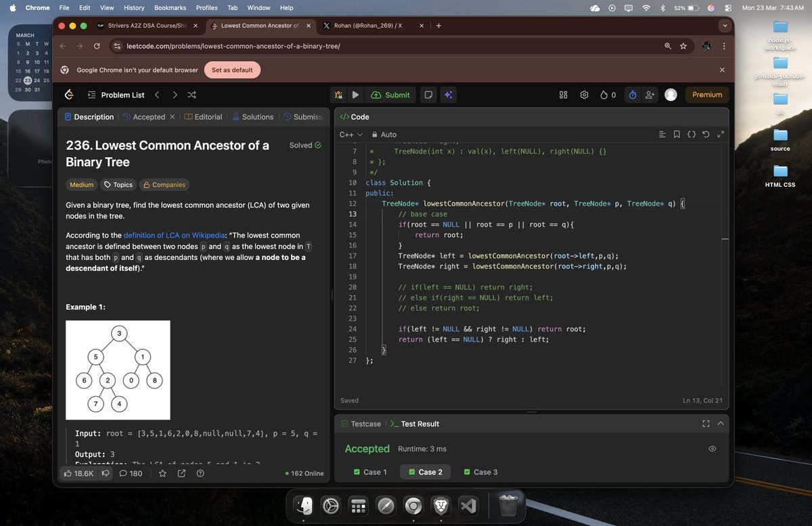The image size is (812, 526).
Task: Maximize the test result panel
Action: coord(706,424)
